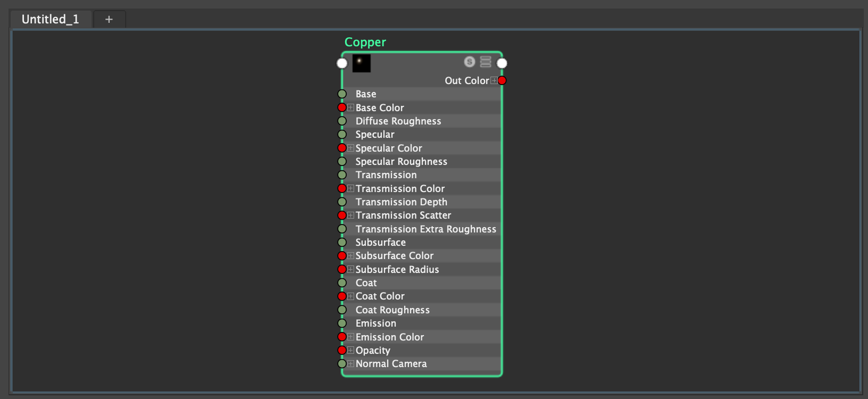Click the Specular Color input port
The image size is (868, 399).
point(342,148)
